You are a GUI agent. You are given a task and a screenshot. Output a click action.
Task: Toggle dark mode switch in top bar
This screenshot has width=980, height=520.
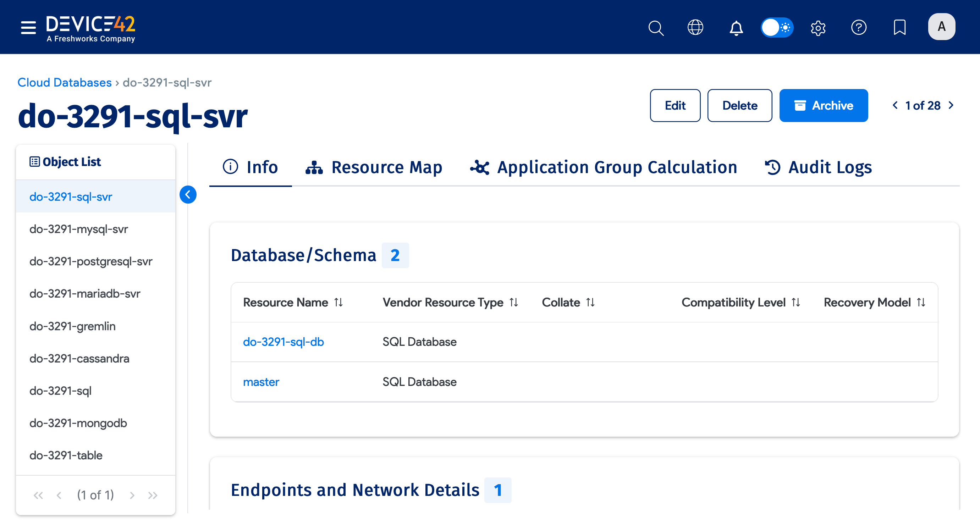point(777,27)
